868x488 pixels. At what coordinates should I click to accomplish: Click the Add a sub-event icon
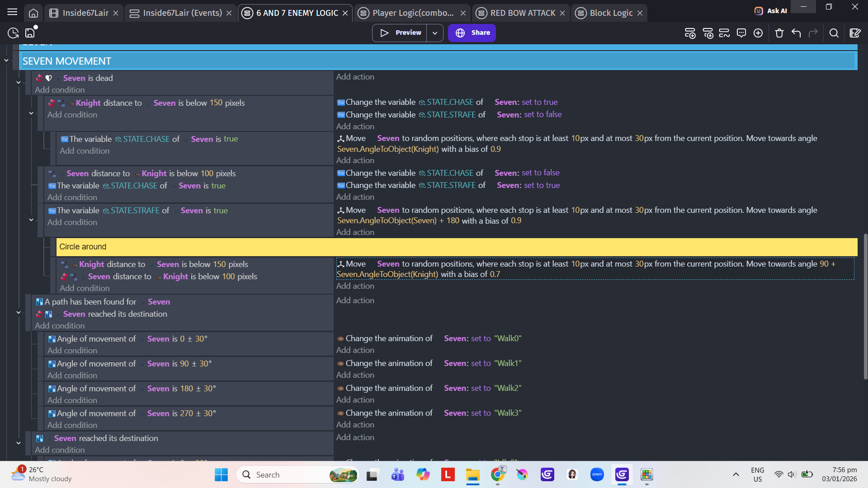(708, 33)
